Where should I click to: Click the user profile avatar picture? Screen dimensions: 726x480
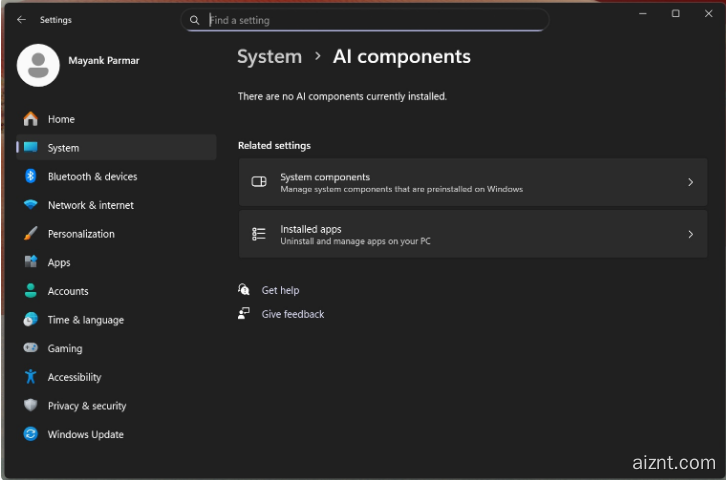pyautogui.click(x=38, y=65)
